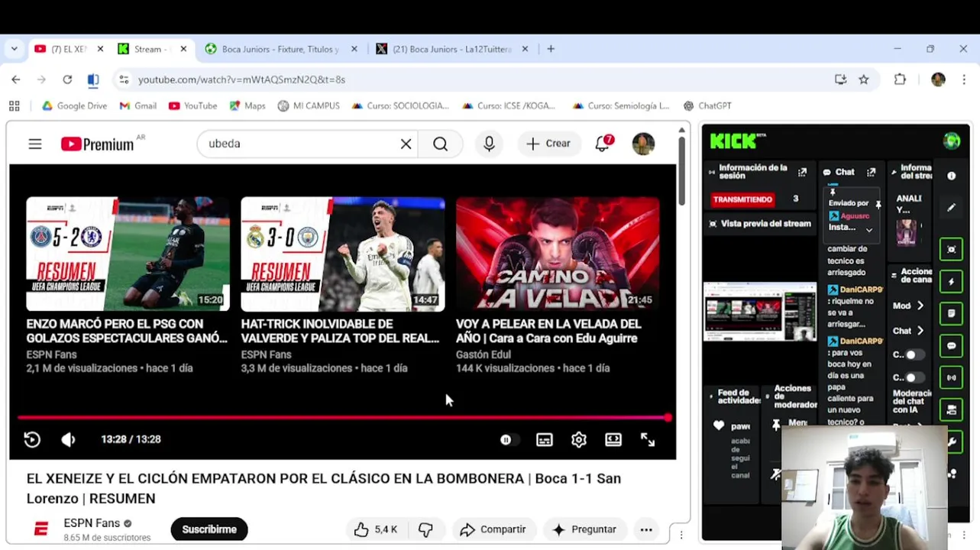
Task: Open the Chrome extensions puzzle icon
Action: click(900, 79)
